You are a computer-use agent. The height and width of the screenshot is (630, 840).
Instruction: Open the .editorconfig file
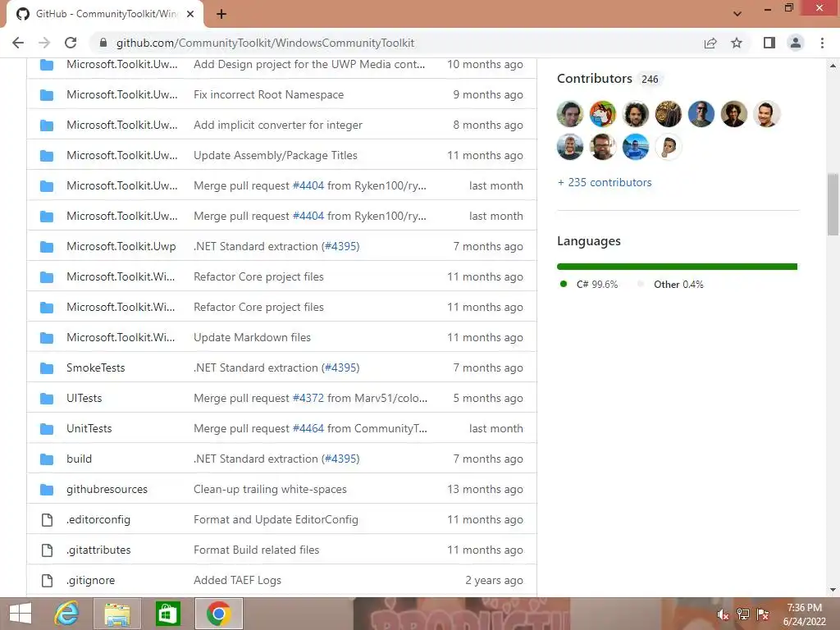coord(98,519)
